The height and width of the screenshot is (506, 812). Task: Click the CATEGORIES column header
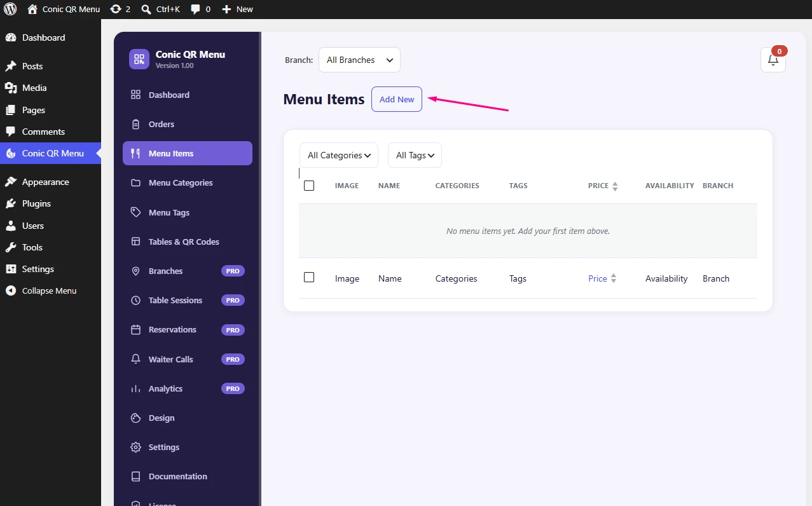coord(457,186)
